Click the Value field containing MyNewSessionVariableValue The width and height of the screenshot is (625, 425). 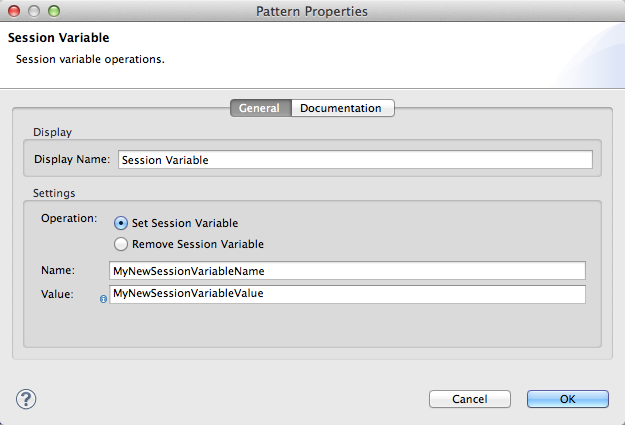point(346,294)
